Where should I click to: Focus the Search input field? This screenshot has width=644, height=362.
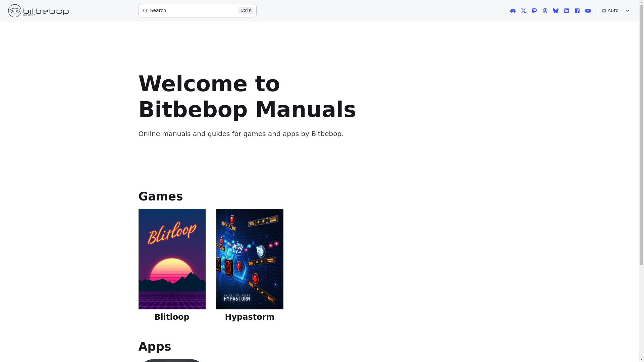point(197,11)
